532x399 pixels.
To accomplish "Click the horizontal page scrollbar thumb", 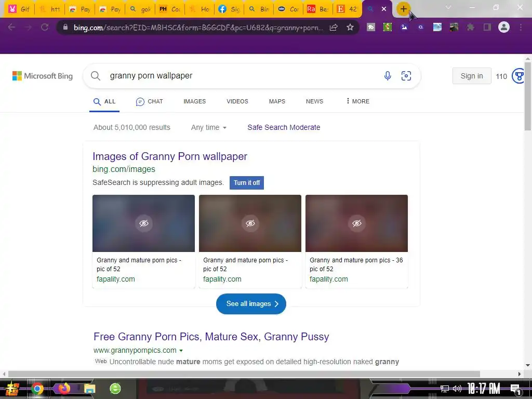I will click(x=244, y=374).
